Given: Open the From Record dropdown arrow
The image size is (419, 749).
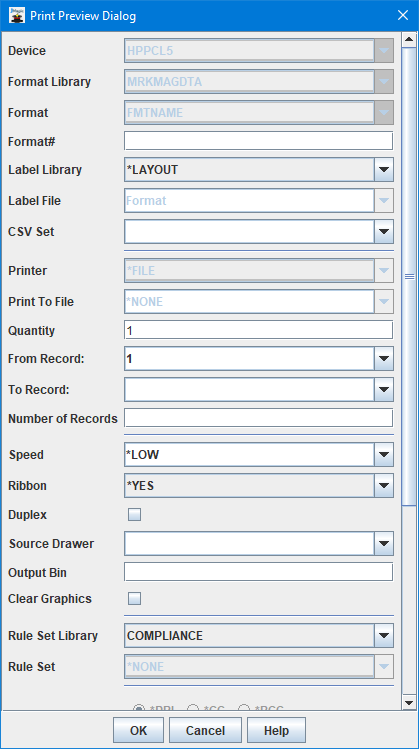Looking at the screenshot, I should coord(384,359).
